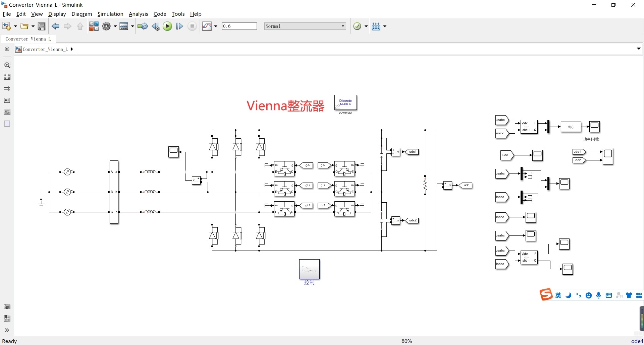644x345 pixels.
Task: Select the 功率因数 scope block
Action: (595, 127)
